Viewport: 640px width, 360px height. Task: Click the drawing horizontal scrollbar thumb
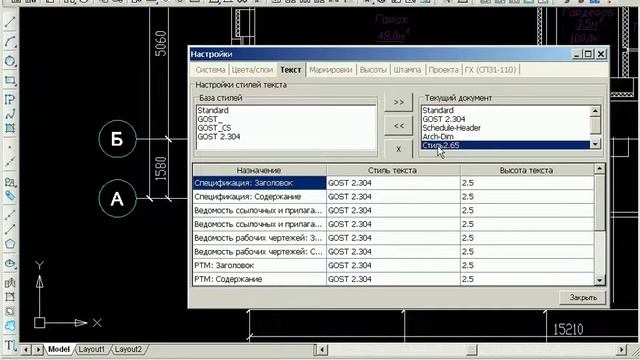pos(472,349)
